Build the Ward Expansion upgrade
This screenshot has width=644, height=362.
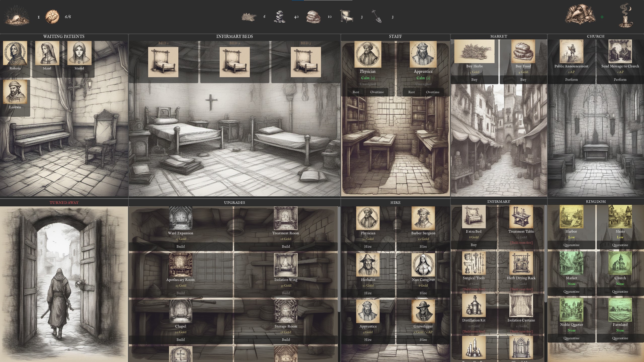pos(181,246)
